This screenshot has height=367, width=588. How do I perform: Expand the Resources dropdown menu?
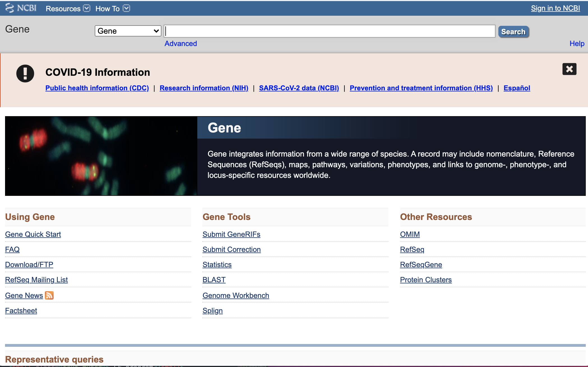pyautogui.click(x=68, y=9)
